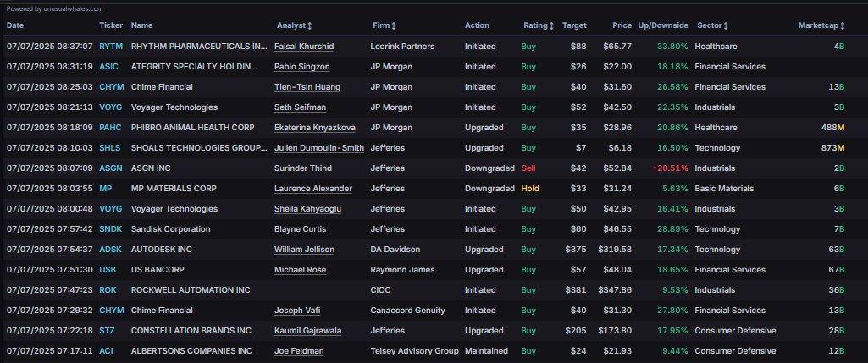Click the -20.51% downside value
868x363 pixels.
point(671,168)
